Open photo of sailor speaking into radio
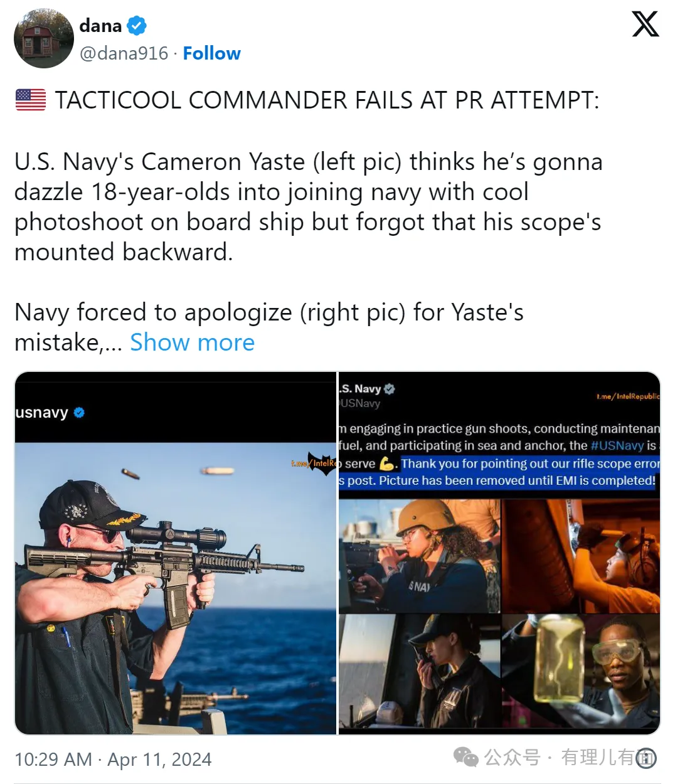The width and height of the screenshot is (675, 784). [x=419, y=674]
